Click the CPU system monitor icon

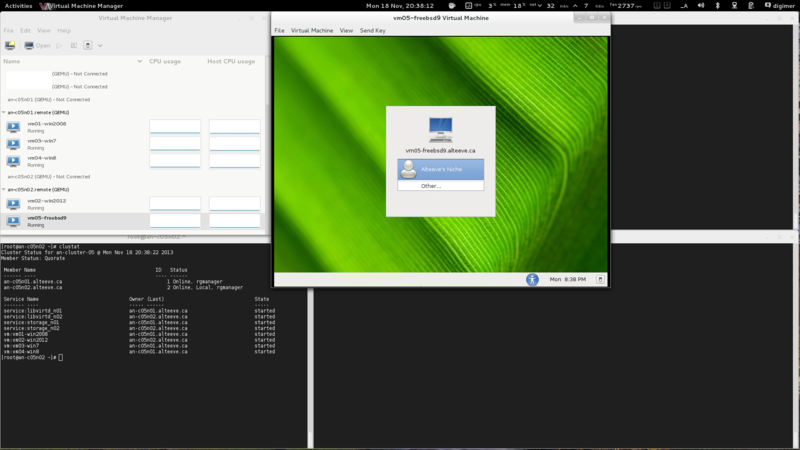pyautogui.click(x=468, y=6)
